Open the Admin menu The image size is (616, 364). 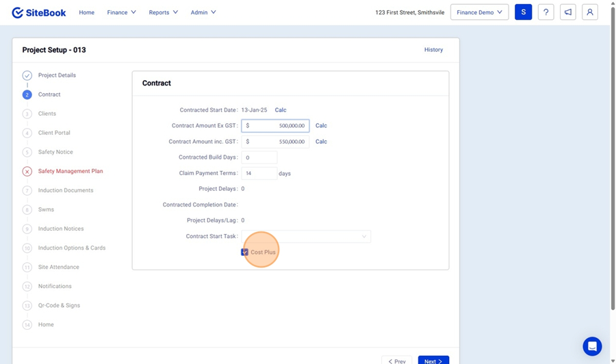(203, 12)
